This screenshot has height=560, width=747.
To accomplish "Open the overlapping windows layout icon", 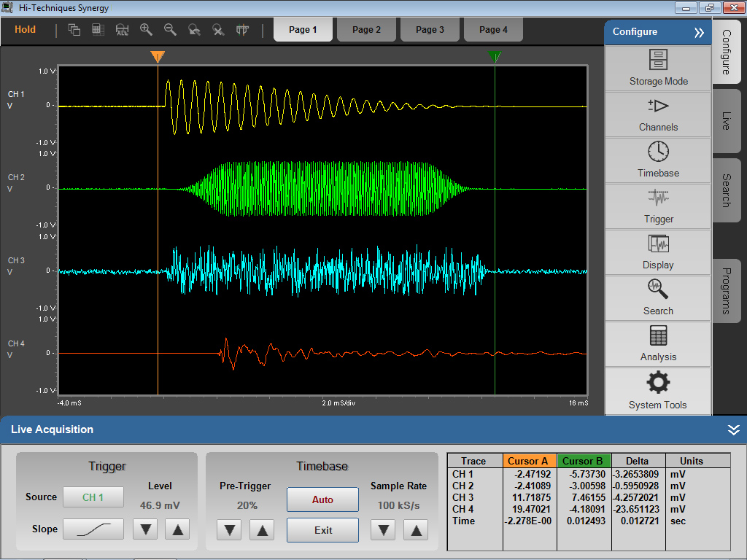I will click(x=74, y=29).
